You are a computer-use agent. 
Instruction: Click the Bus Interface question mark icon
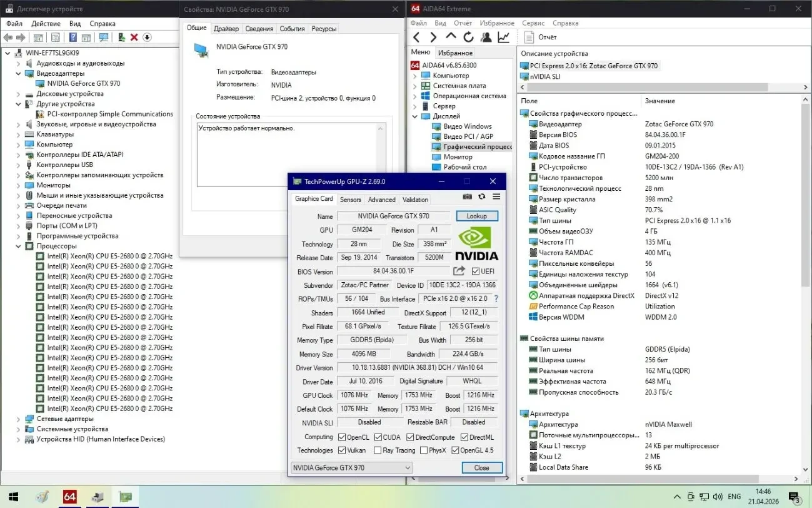tap(496, 299)
